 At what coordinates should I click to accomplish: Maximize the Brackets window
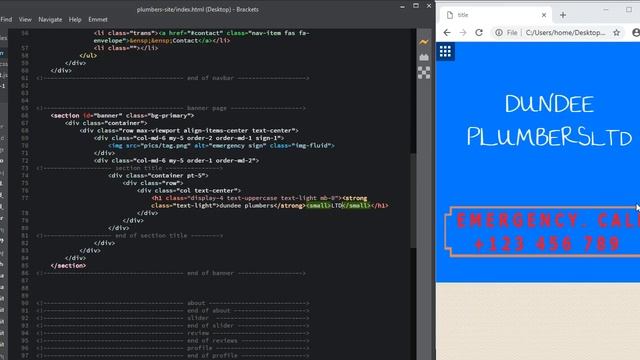point(416,6)
